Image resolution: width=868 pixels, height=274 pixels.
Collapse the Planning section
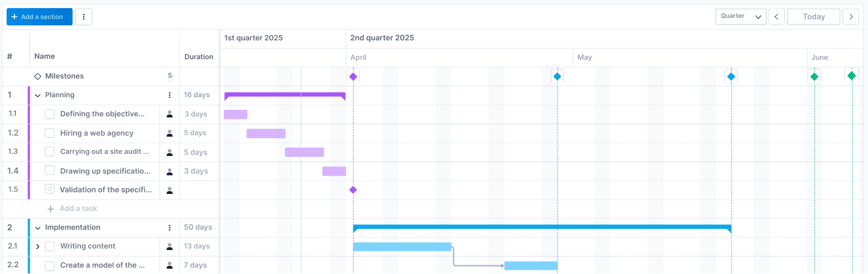[x=38, y=95]
